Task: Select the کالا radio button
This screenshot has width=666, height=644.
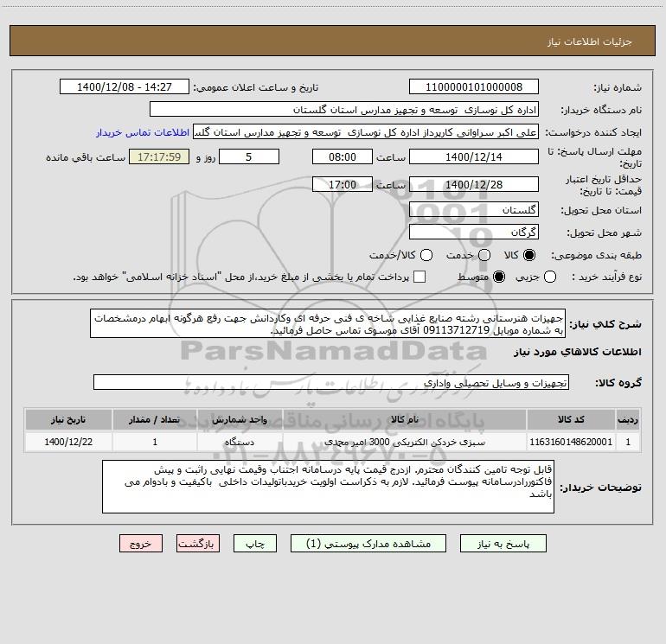Action: (x=529, y=255)
